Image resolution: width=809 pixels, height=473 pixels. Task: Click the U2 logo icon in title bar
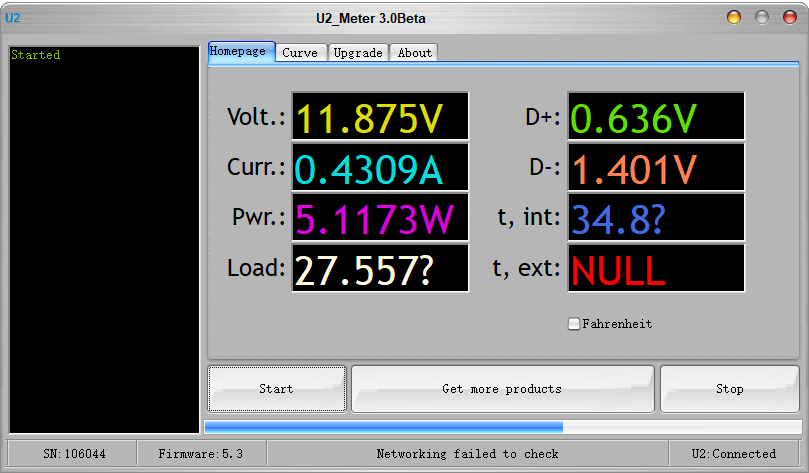(12, 18)
